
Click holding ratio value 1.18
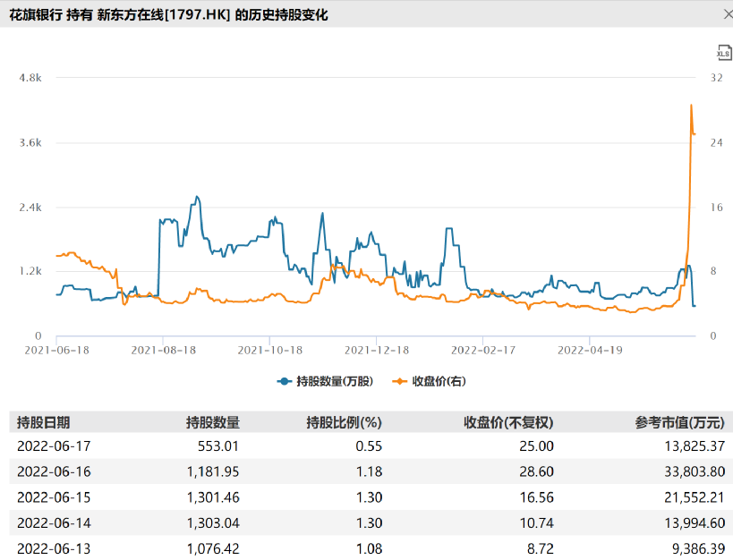pyautogui.click(x=370, y=471)
